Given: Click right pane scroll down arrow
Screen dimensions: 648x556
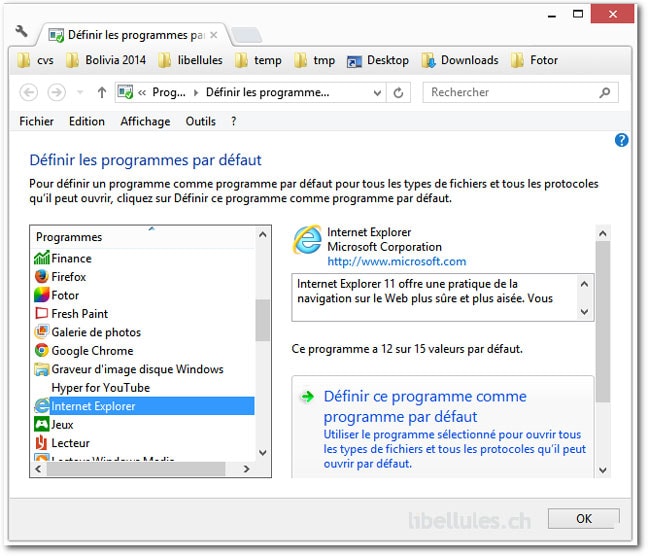Looking at the screenshot, I should (603, 470).
